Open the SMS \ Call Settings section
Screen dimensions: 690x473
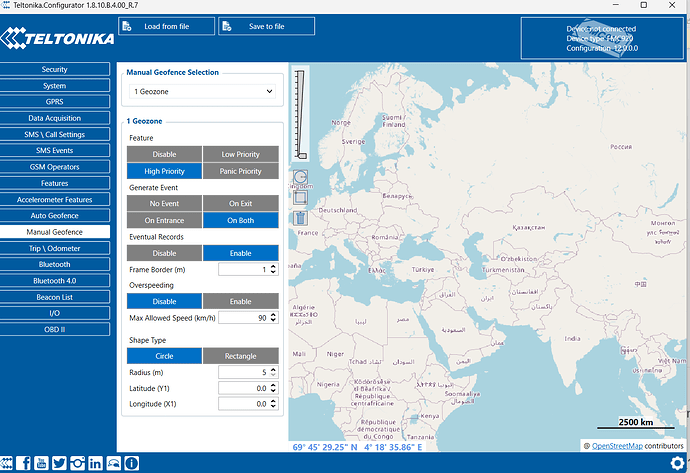(55, 135)
